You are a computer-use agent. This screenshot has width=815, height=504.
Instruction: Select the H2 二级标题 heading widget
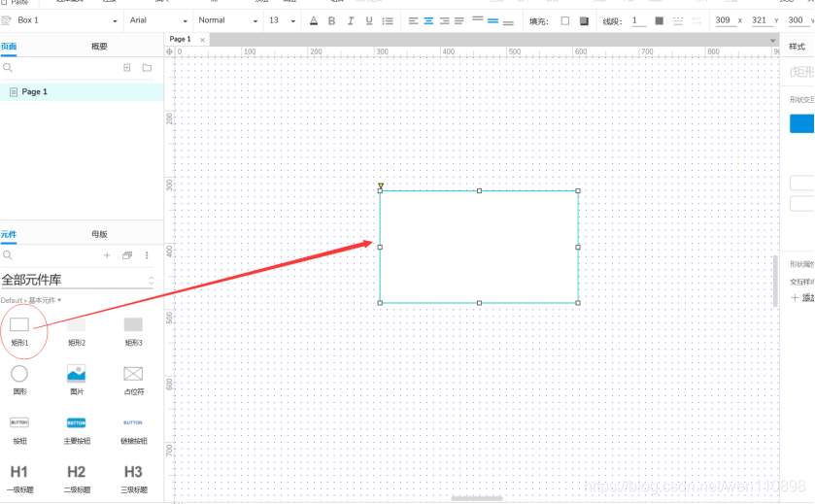point(77,479)
